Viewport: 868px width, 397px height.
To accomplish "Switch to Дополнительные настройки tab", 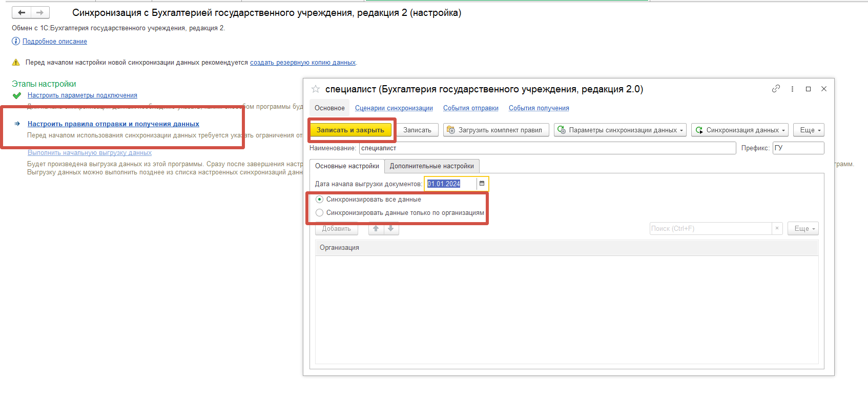I will point(432,166).
